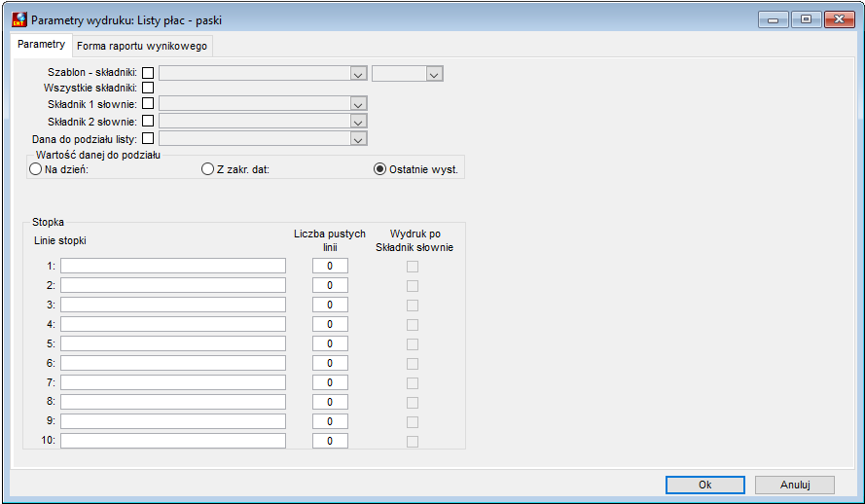
Task: Click footer line 3 text field
Action: click(173, 305)
